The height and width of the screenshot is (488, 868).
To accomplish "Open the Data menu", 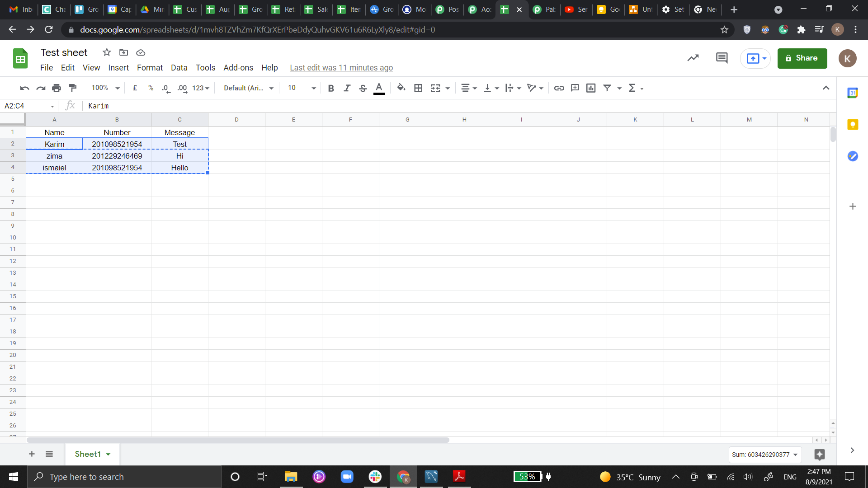I will click(179, 68).
